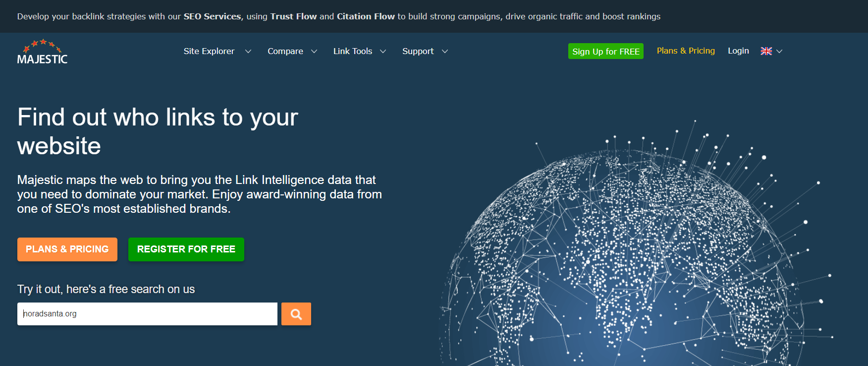Open the Support dropdown arrow

coord(445,52)
